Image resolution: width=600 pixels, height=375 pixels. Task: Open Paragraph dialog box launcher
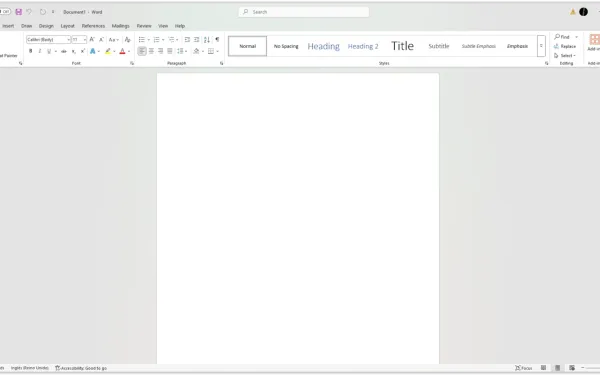(x=222, y=64)
